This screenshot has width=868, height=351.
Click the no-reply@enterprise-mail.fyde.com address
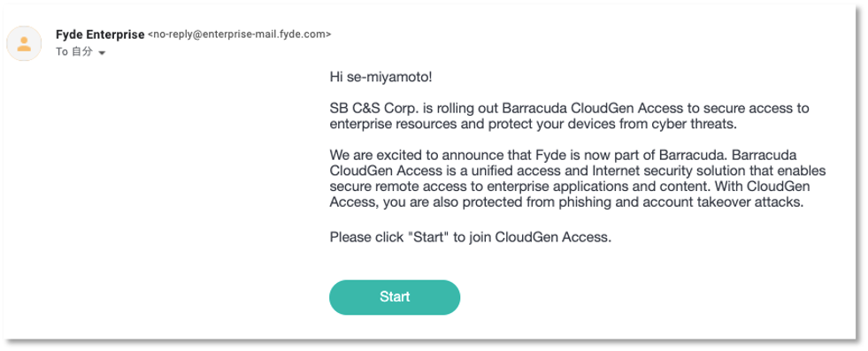click(x=240, y=34)
